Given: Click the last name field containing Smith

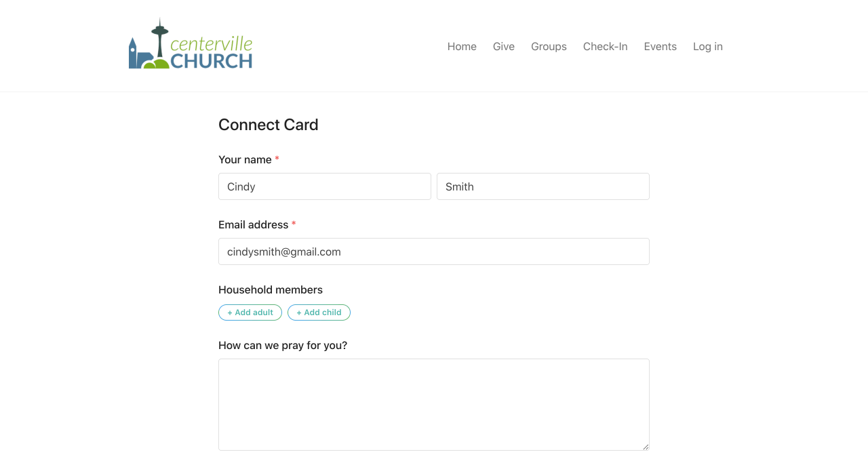Looking at the screenshot, I should (543, 186).
